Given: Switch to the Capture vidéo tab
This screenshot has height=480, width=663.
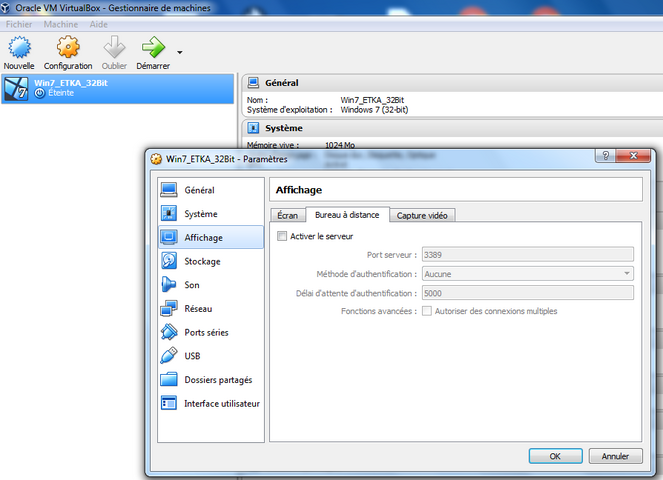Looking at the screenshot, I should [x=422, y=215].
